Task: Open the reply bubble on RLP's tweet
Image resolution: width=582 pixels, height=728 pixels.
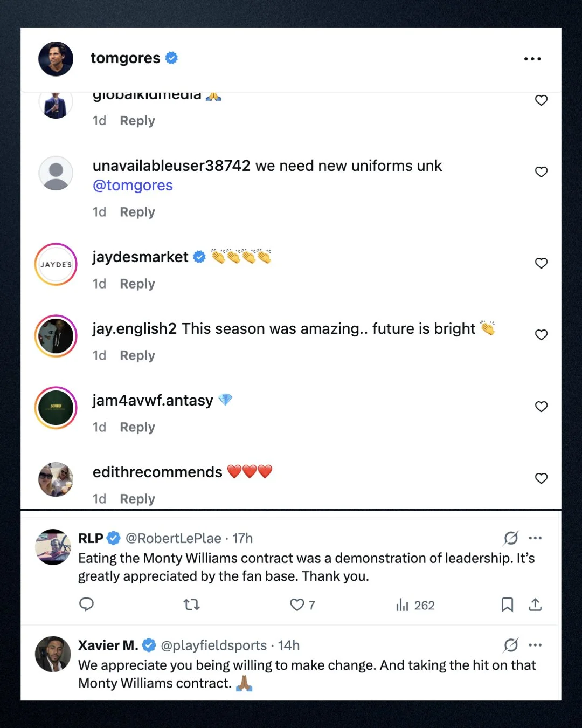Action: click(x=86, y=605)
